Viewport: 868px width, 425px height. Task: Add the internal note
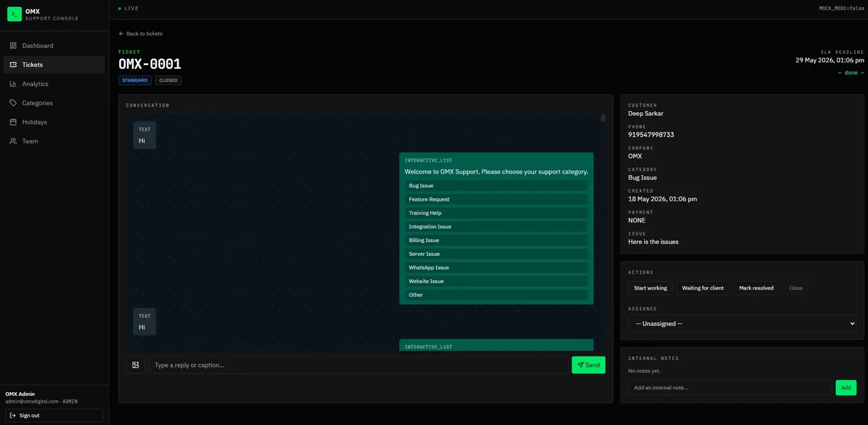846,388
